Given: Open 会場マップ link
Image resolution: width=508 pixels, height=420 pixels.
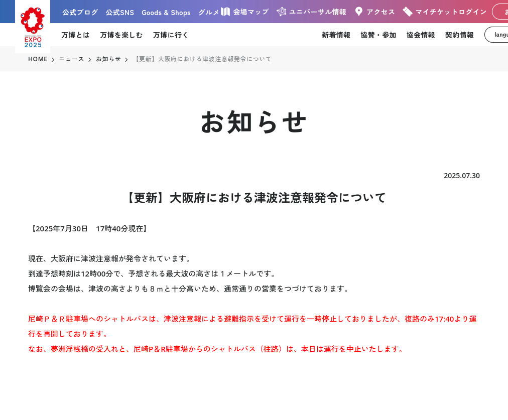Looking at the screenshot, I should point(251,12).
